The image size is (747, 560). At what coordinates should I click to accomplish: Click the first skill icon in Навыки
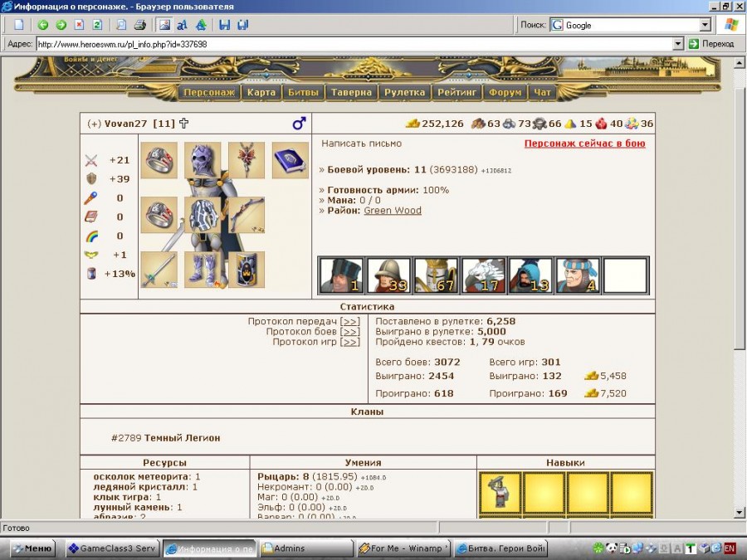tap(500, 492)
